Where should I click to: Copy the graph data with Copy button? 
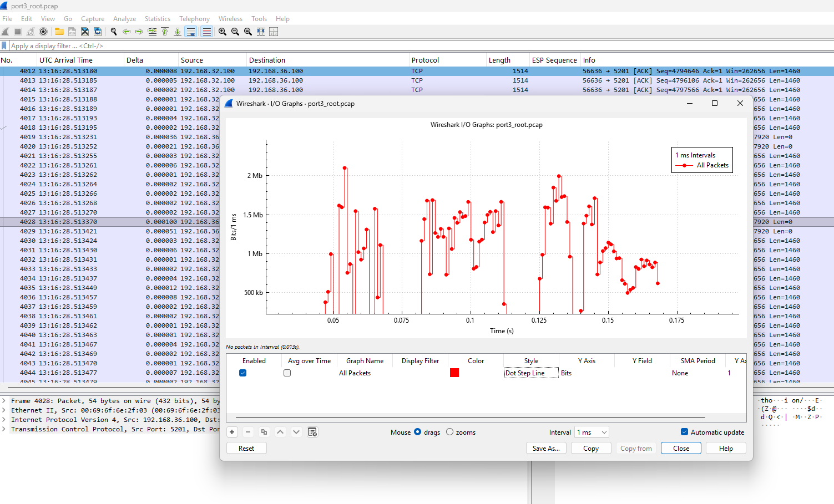click(x=591, y=448)
